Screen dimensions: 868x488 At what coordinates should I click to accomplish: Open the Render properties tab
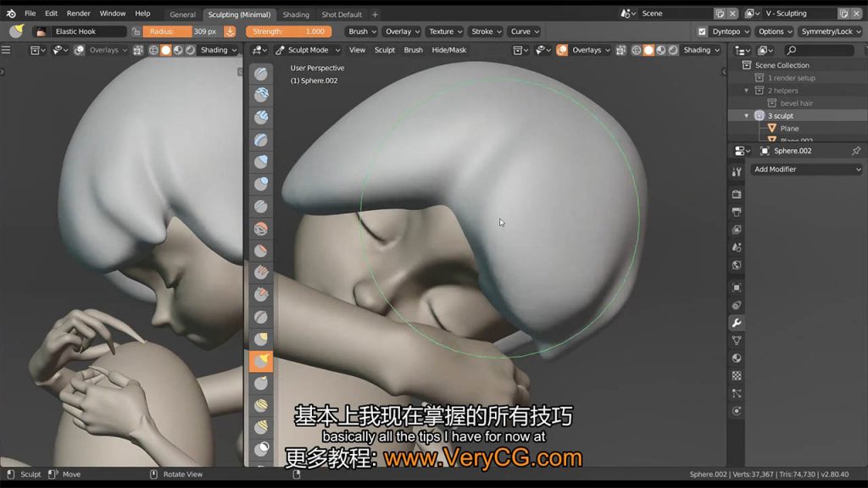[x=737, y=194]
